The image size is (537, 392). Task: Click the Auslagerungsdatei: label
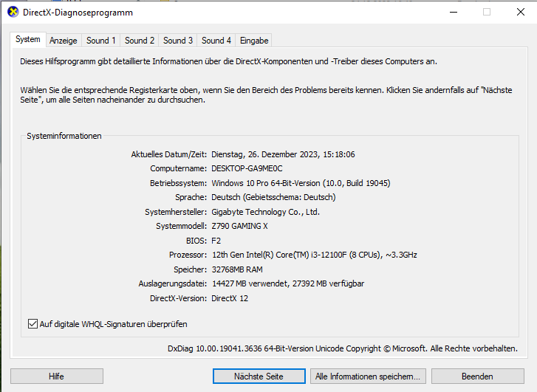point(173,283)
